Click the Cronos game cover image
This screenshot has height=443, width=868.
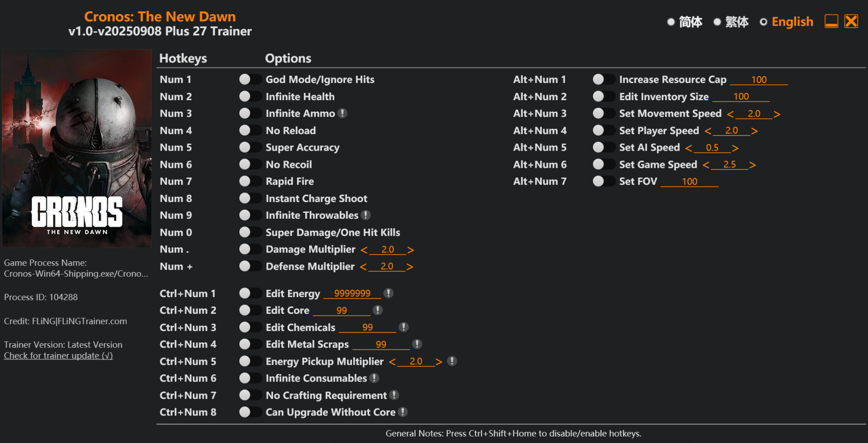[x=77, y=148]
